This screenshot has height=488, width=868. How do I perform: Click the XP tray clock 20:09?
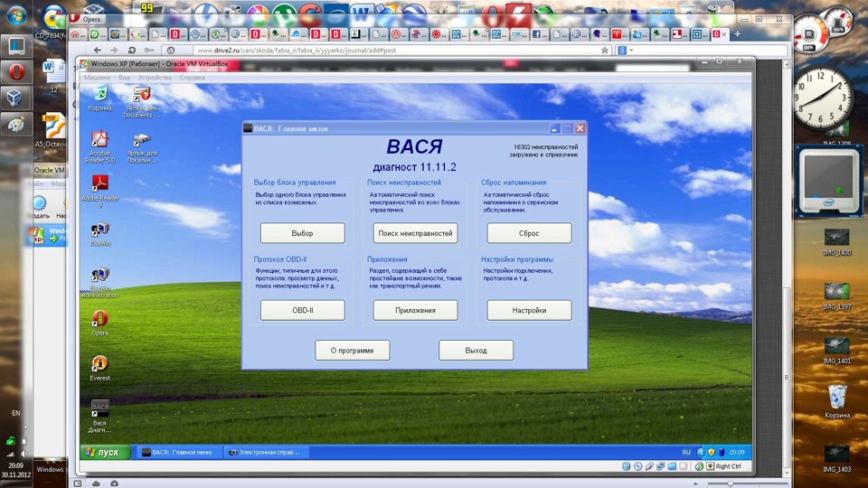point(736,452)
